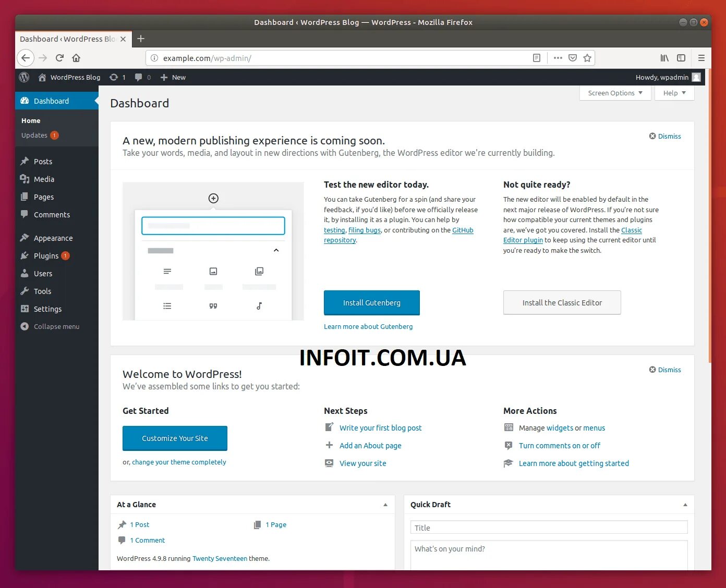Select the Dashboard ‹ WordPress Blog tab

pyautogui.click(x=73, y=39)
